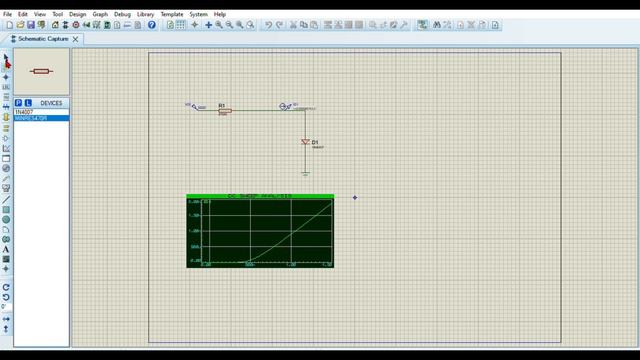Click the Zoom Out magnifier
Viewport: 640px width, 360px height.
(229, 25)
